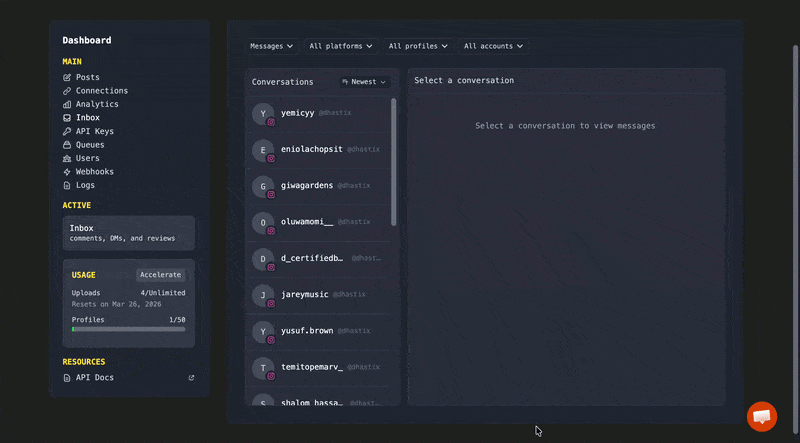Click the Queues icon in sidebar

67,145
